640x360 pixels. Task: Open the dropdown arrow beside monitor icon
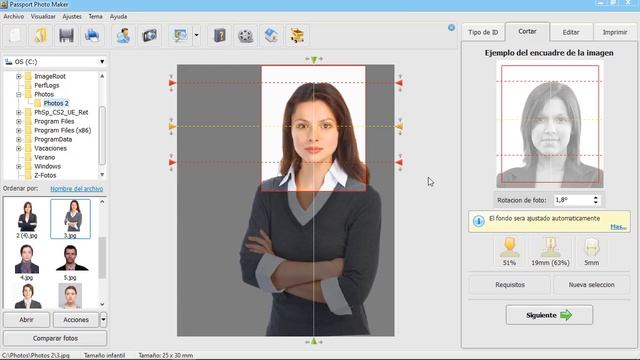tap(196, 36)
